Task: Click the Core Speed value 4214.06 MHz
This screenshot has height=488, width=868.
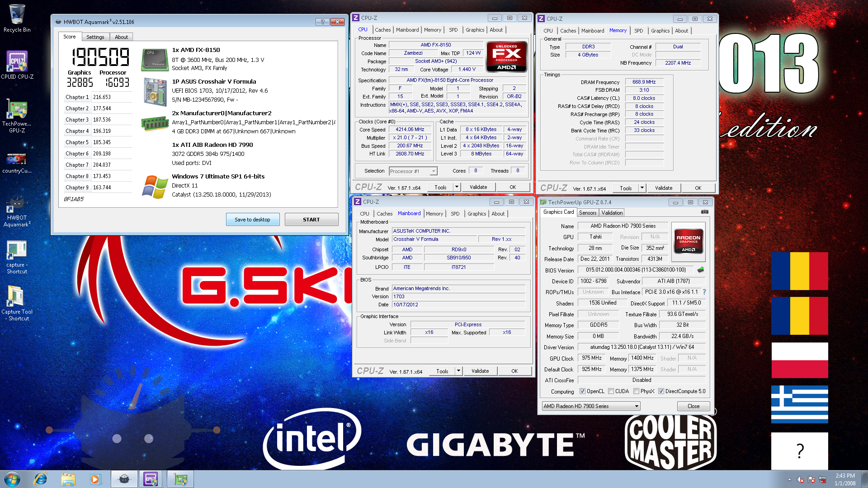Action: [410, 130]
